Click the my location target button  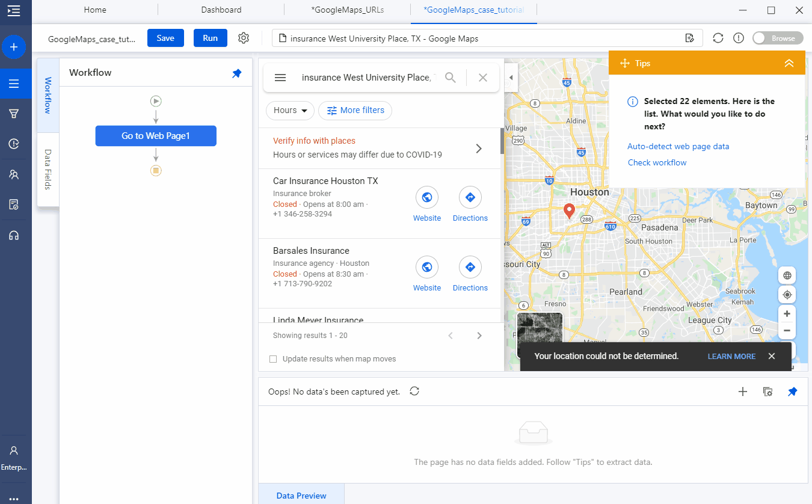[x=787, y=295]
